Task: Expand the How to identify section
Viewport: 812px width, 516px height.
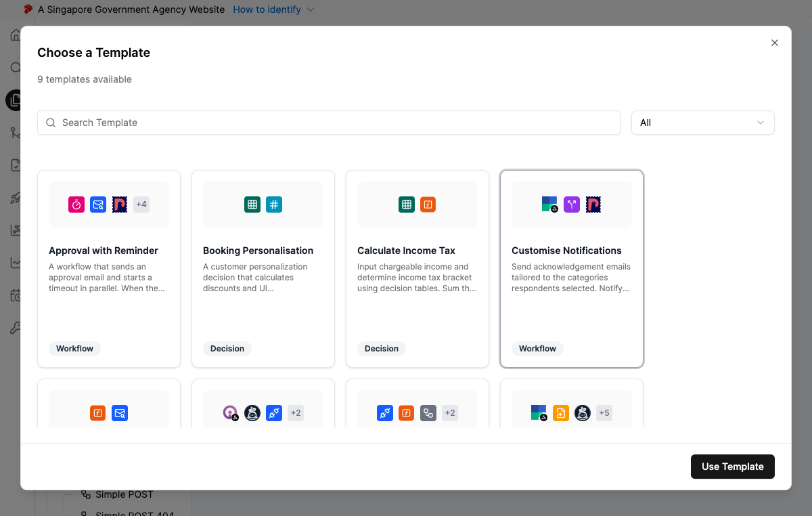Action: (273, 9)
